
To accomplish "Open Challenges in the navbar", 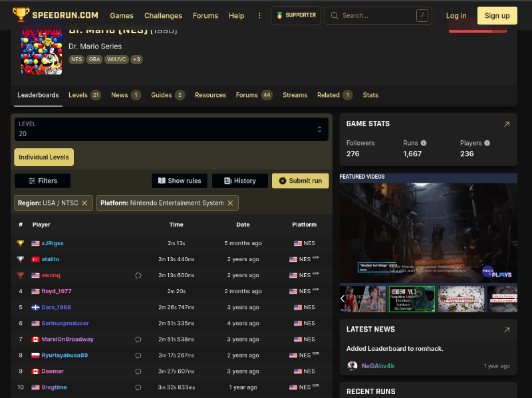I will (163, 15).
